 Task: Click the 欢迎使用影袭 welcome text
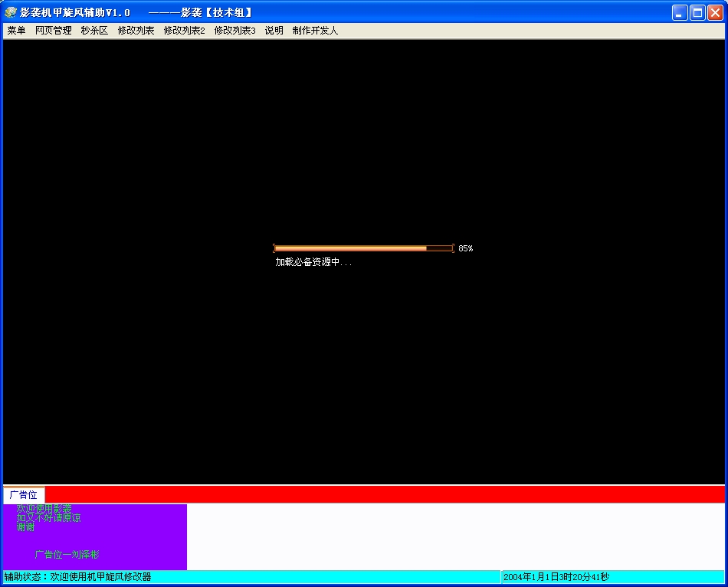44,509
